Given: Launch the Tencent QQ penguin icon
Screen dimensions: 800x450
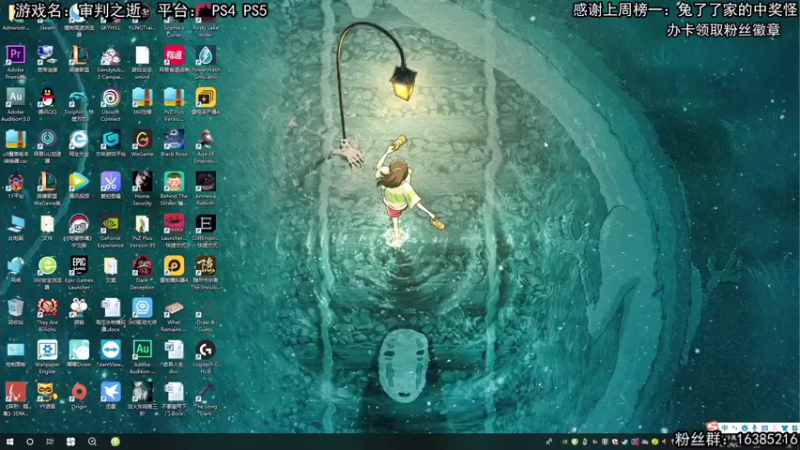Looking at the screenshot, I should coord(47,97).
